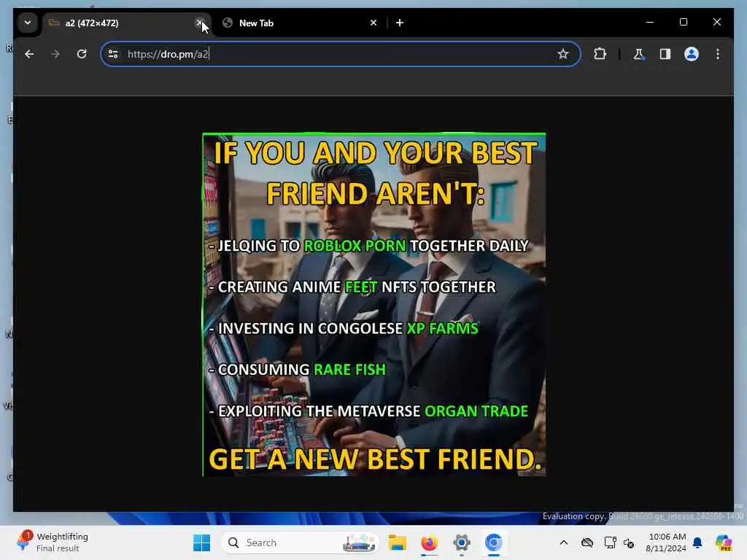
Task: Go forward to the next page
Action: (55, 54)
